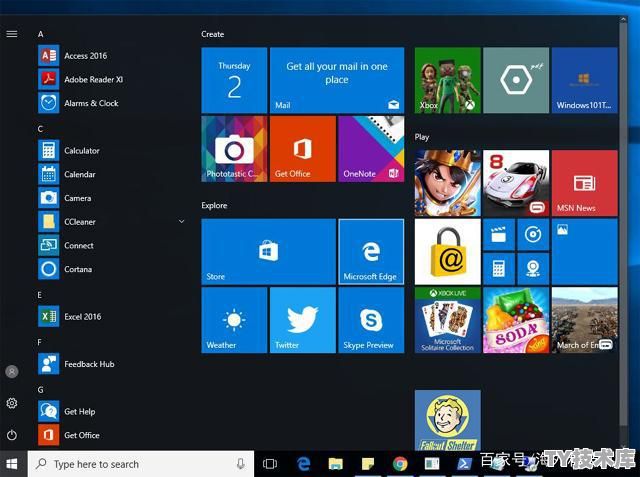The image size is (640, 477).
Task: Open the Weather tile
Action: pyautogui.click(x=234, y=320)
